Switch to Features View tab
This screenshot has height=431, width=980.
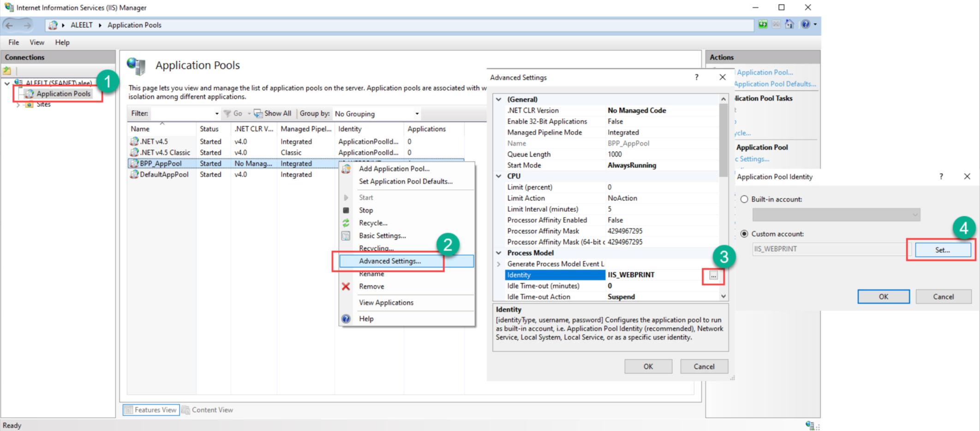pyautogui.click(x=151, y=410)
